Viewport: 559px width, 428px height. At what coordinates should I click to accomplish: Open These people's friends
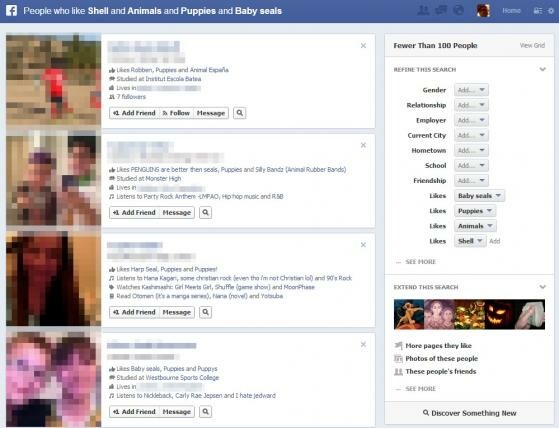441,371
